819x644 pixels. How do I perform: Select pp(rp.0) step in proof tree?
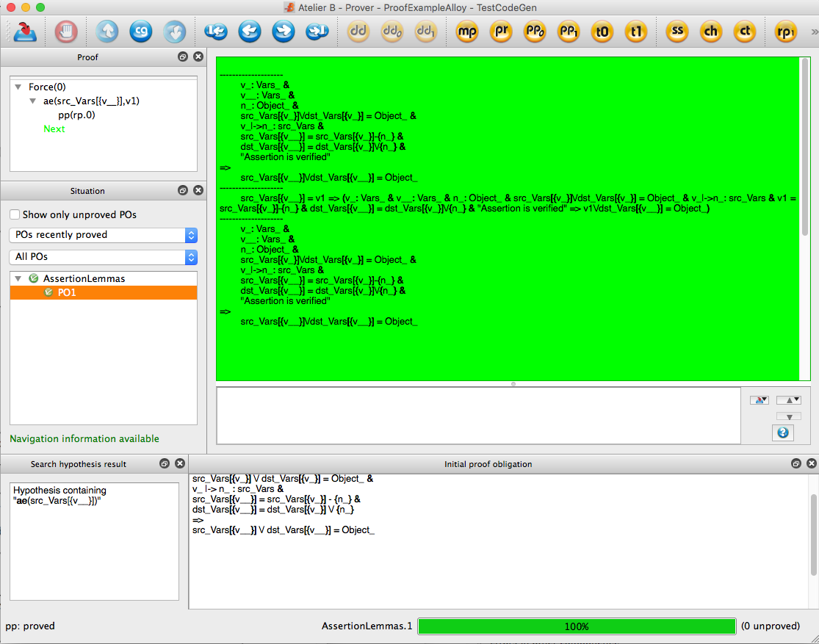[76, 115]
